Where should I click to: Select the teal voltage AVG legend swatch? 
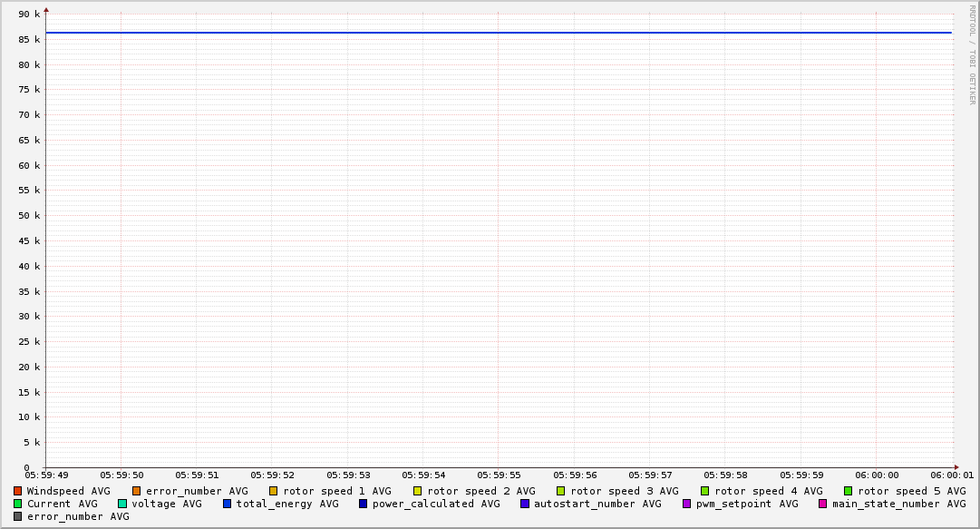[122, 504]
